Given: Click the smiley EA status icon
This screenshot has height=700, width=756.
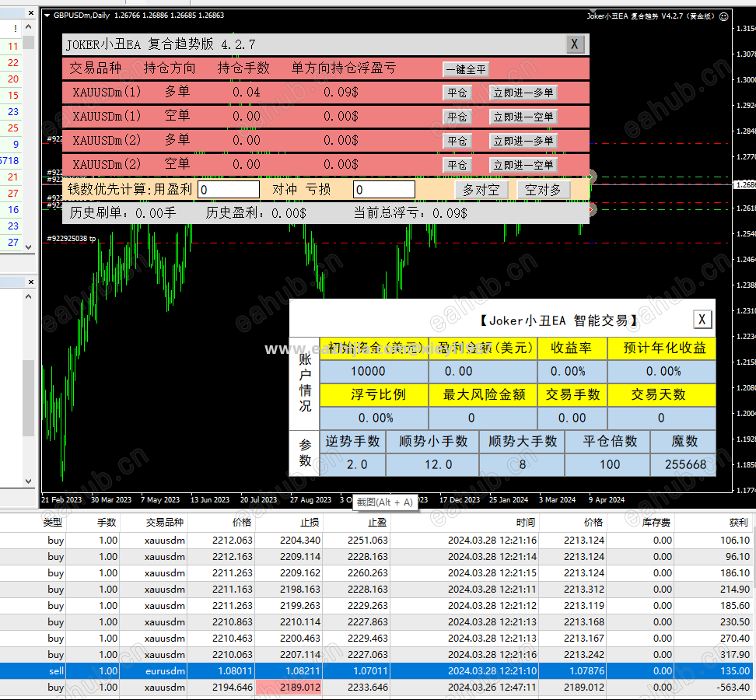Looking at the screenshot, I should [723, 16].
